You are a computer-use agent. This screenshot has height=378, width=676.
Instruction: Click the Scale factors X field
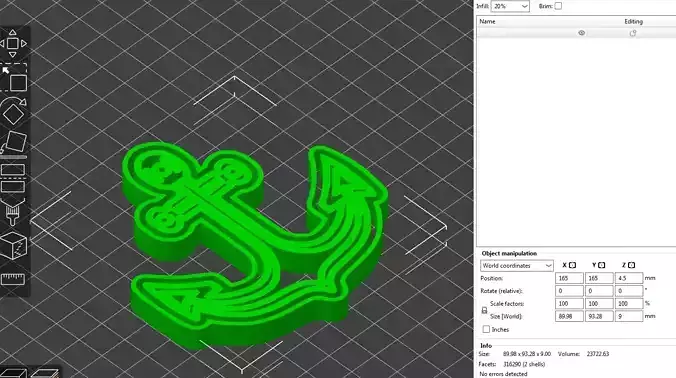(x=569, y=303)
